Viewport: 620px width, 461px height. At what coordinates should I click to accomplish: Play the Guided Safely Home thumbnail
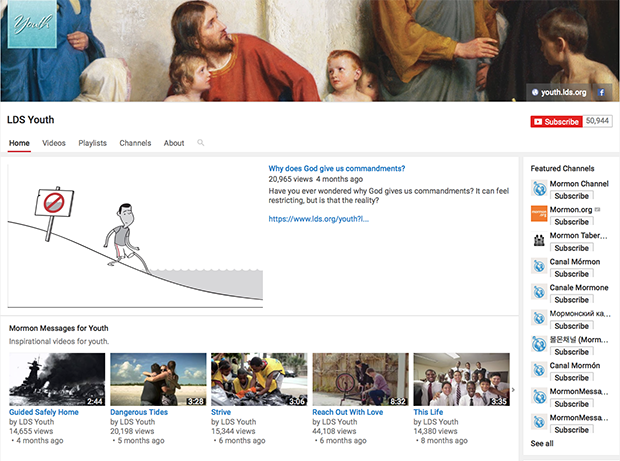(x=57, y=379)
